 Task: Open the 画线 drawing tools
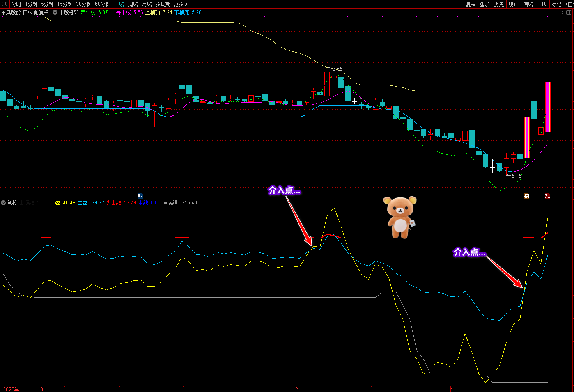[x=528, y=4]
